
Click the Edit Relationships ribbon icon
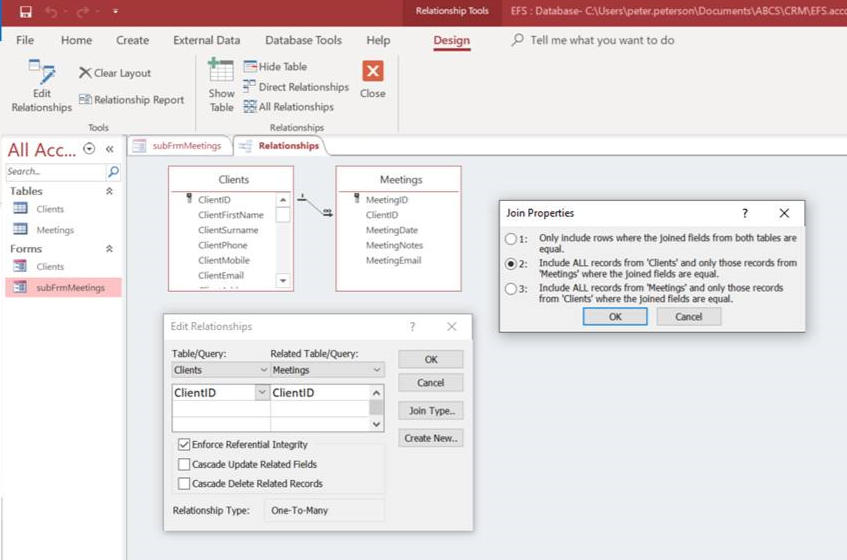[x=41, y=86]
